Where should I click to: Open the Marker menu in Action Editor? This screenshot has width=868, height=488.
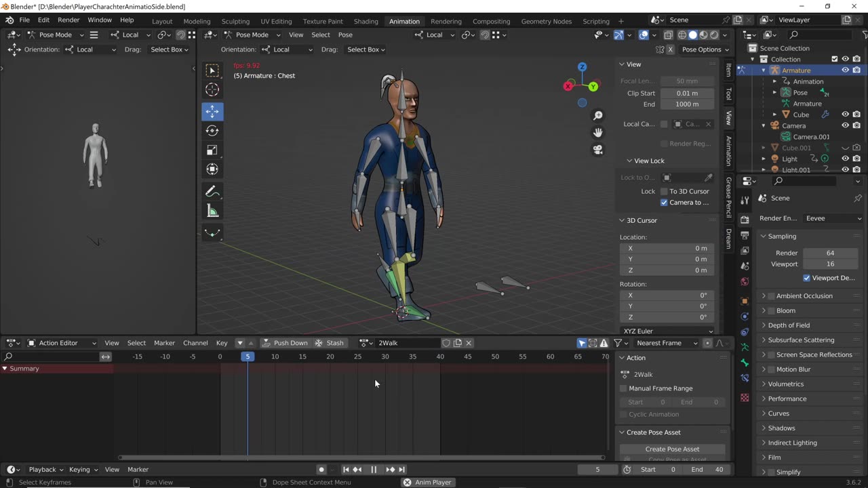click(x=164, y=343)
